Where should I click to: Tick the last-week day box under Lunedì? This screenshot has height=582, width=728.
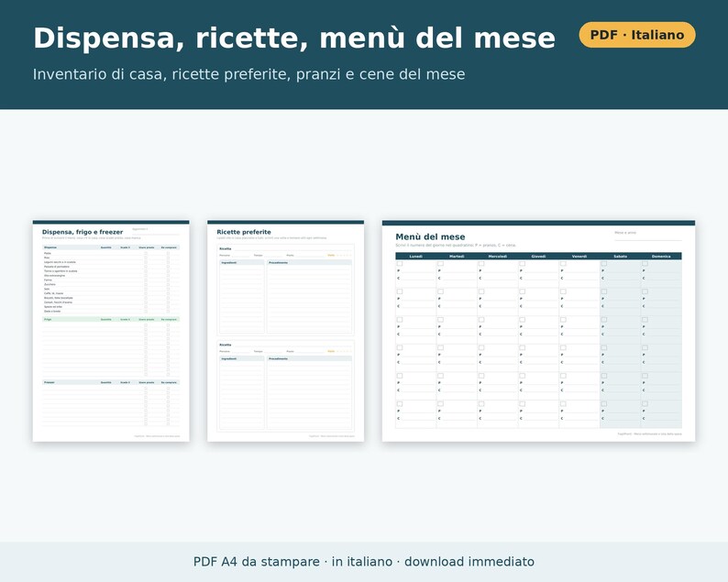coord(400,404)
